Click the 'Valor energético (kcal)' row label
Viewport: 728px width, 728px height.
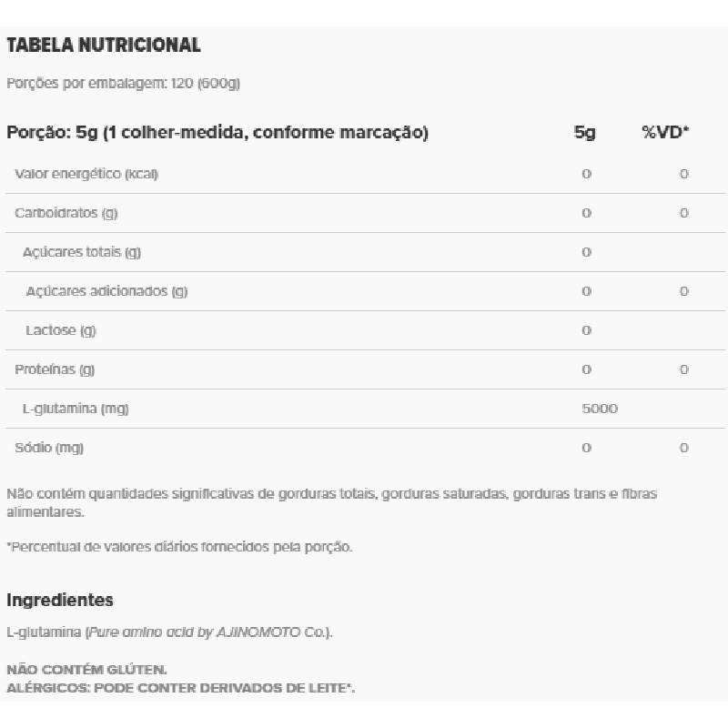[x=86, y=174]
